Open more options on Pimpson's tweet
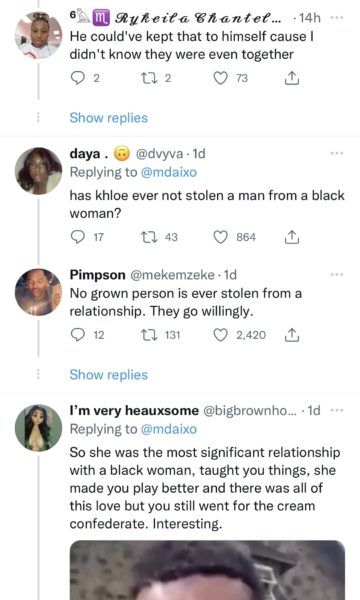 click(x=337, y=274)
